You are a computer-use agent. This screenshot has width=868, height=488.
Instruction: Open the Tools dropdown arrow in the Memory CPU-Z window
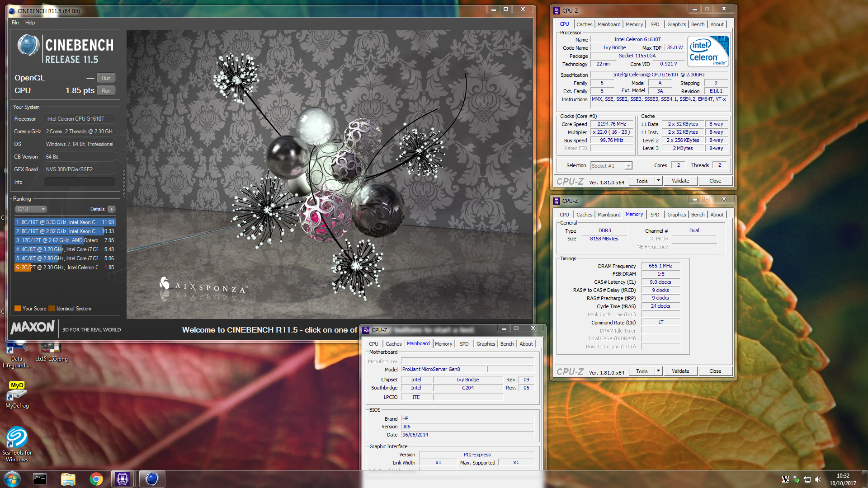click(x=658, y=371)
